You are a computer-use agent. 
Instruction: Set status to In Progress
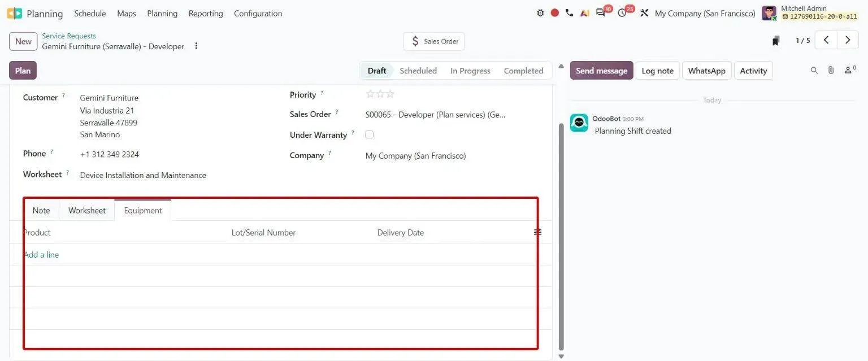point(470,71)
